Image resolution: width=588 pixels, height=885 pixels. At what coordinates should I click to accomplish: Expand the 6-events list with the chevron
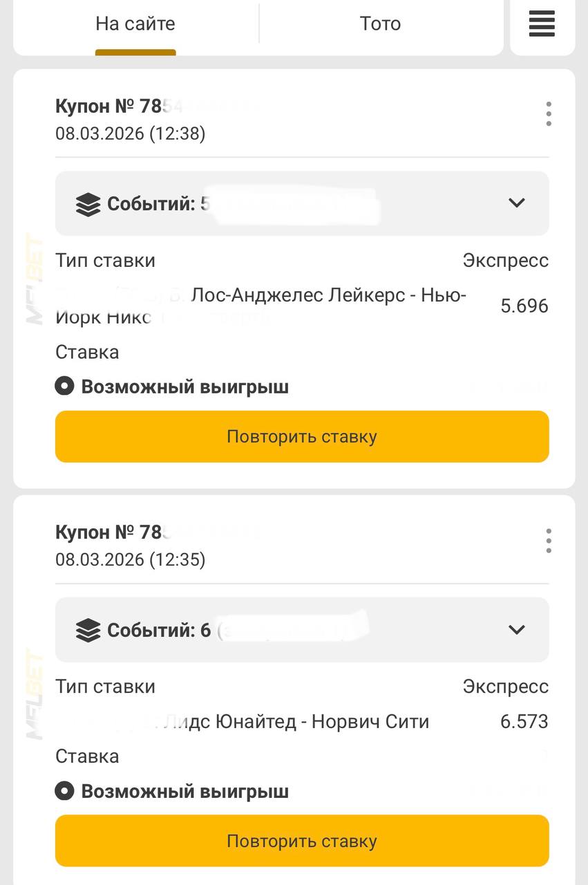pos(516,629)
